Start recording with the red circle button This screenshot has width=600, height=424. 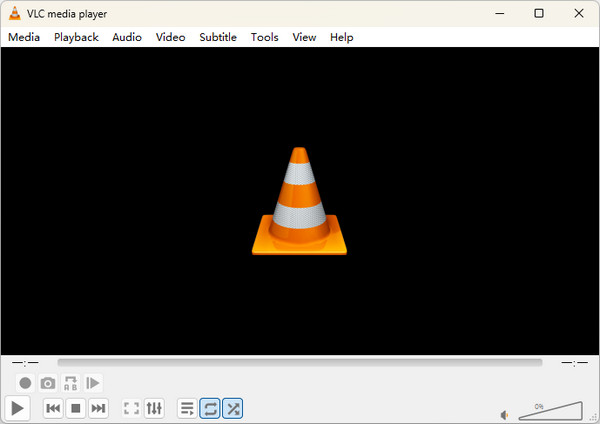tap(25, 383)
